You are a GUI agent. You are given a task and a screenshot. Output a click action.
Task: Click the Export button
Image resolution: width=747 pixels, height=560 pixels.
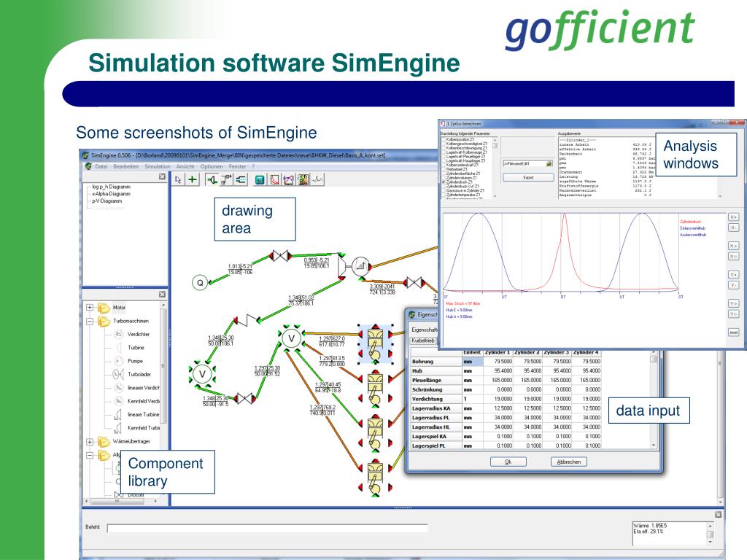(528, 178)
